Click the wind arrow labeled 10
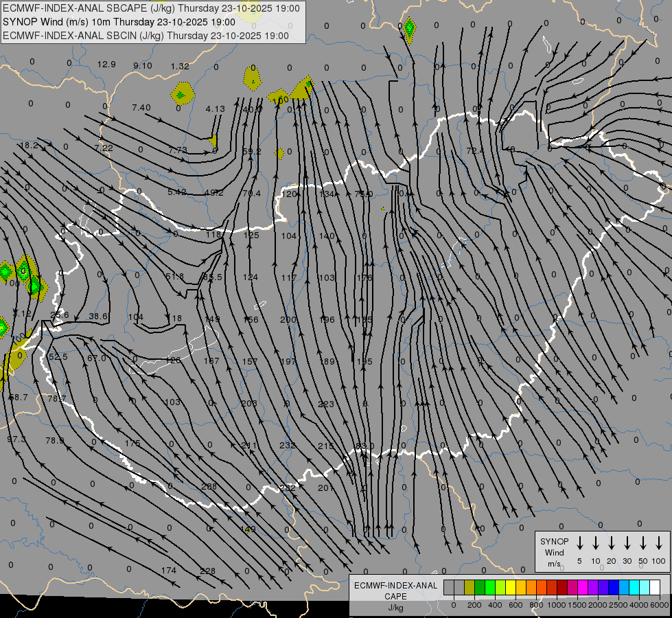 pyautogui.click(x=595, y=543)
